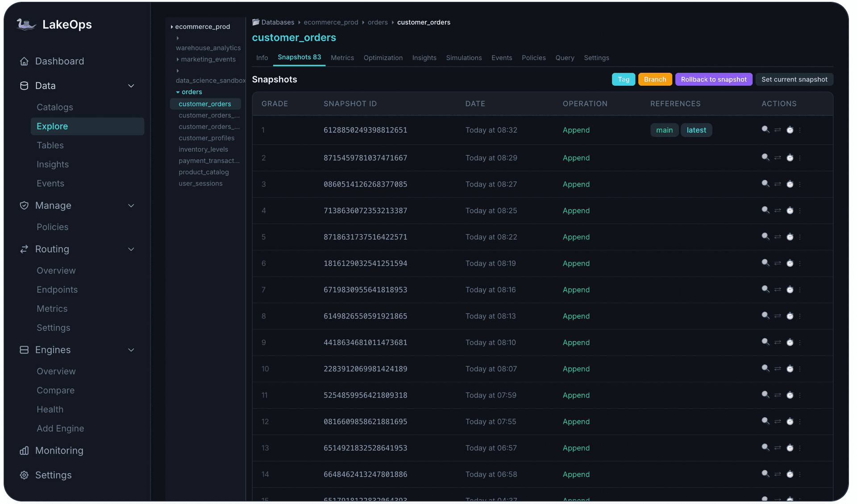Switch to the Metrics tab
The image size is (857, 504).
click(342, 58)
